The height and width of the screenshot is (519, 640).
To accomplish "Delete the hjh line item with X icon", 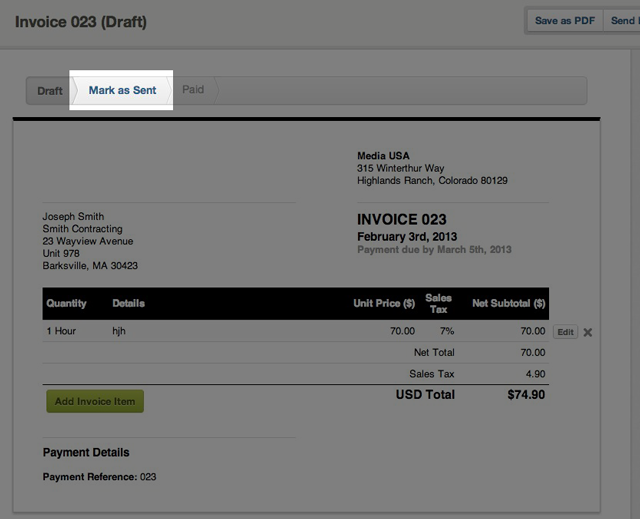I will click(x=588, y=332).
